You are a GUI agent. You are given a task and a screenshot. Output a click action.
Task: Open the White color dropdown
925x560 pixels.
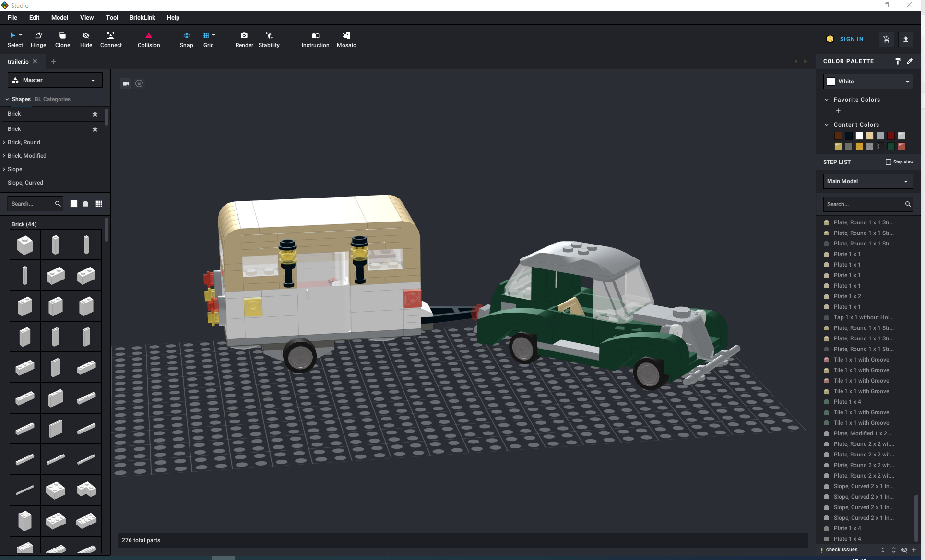click(868, 82)
